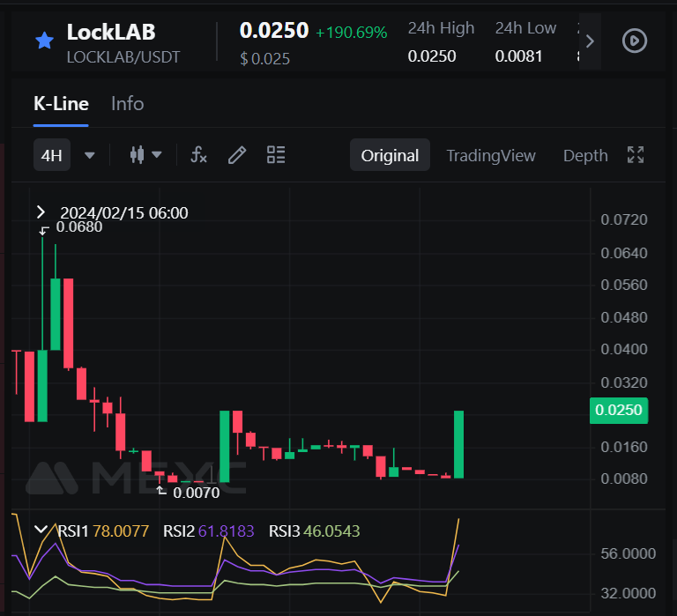The image size is (677, 616).
Task: Click the 2024/02/15 06:00 timestamp
Action: click(x=124, y=212)
